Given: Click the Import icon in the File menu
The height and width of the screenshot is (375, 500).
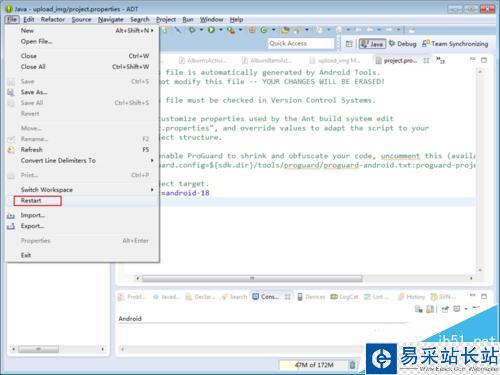Looking at the screenshot, I should [x=11, y=216].
